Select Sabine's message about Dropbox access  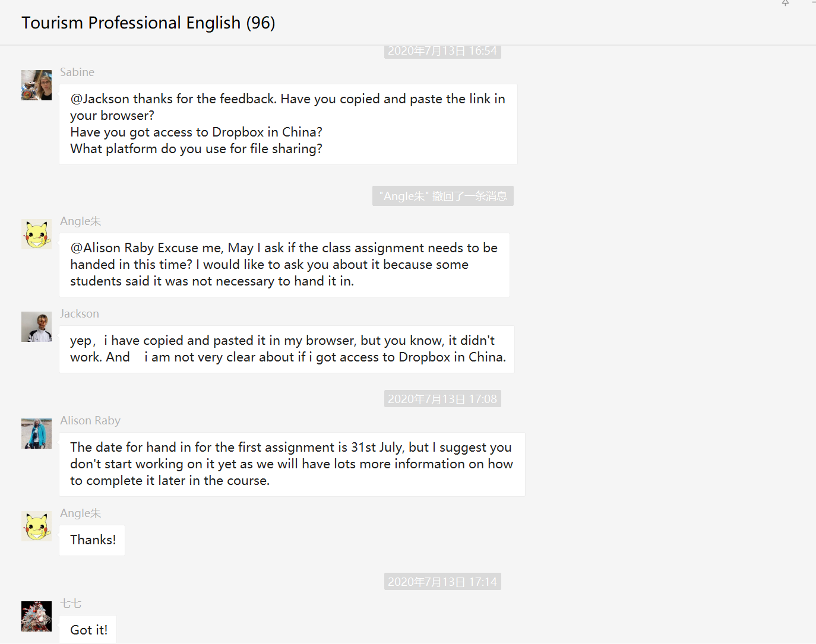(288, 124)
